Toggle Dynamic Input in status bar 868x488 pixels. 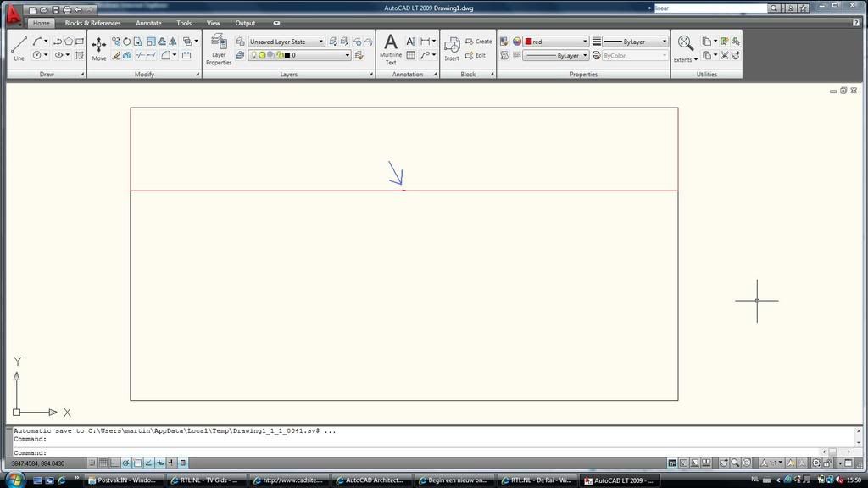(160, 463)
